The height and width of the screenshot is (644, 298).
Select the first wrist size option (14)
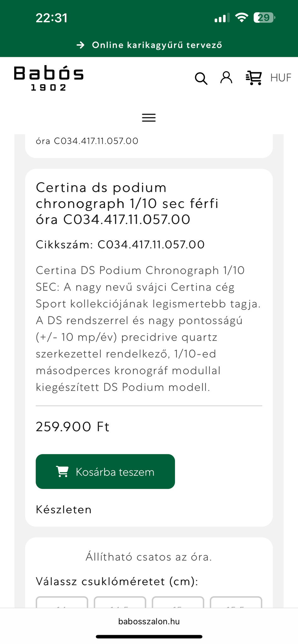pyautogui.click(x=62, y=602)
